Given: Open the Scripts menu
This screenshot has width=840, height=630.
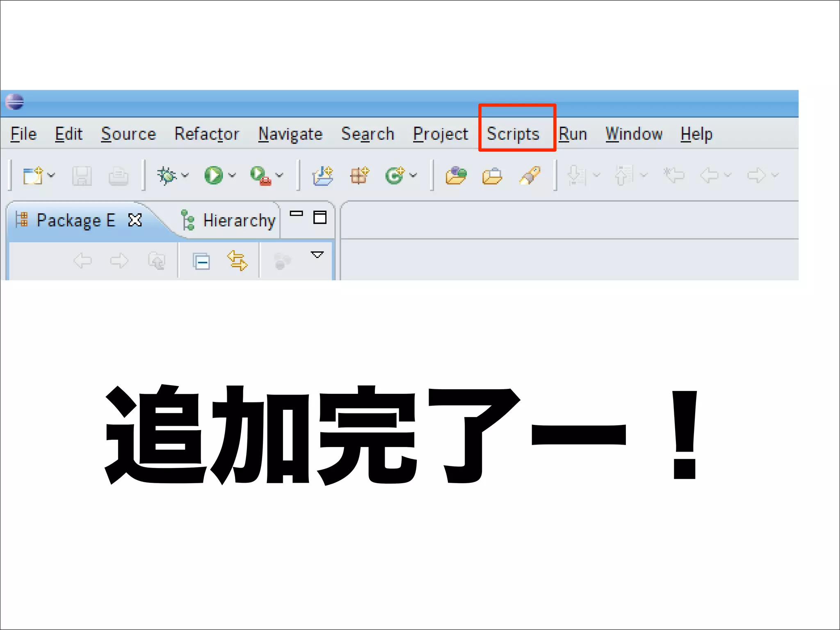Looking at the screenshot, I should point(513,134).
